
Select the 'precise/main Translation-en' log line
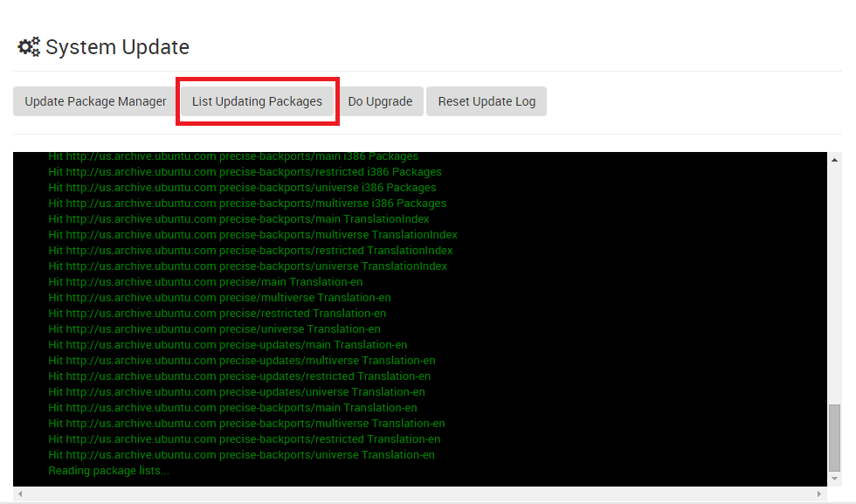click(205, 282)
